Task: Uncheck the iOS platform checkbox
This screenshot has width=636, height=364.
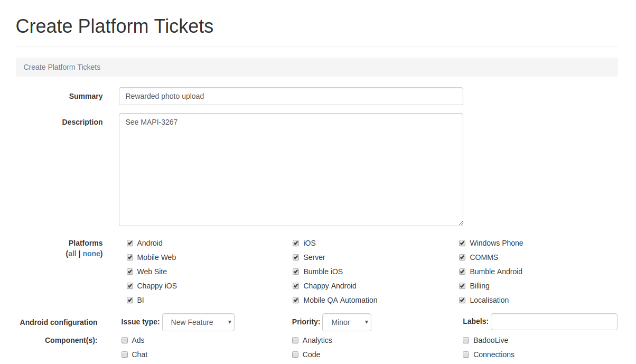Action: [x=296, y=243]
